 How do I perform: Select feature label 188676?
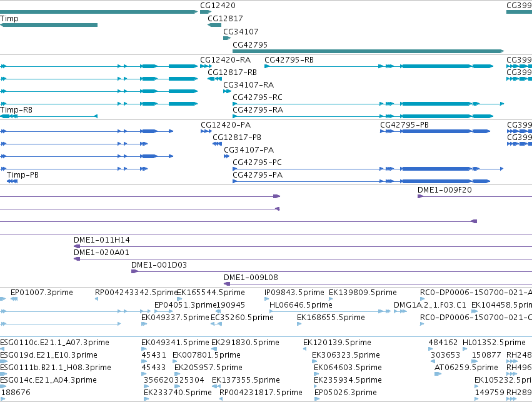16,393
